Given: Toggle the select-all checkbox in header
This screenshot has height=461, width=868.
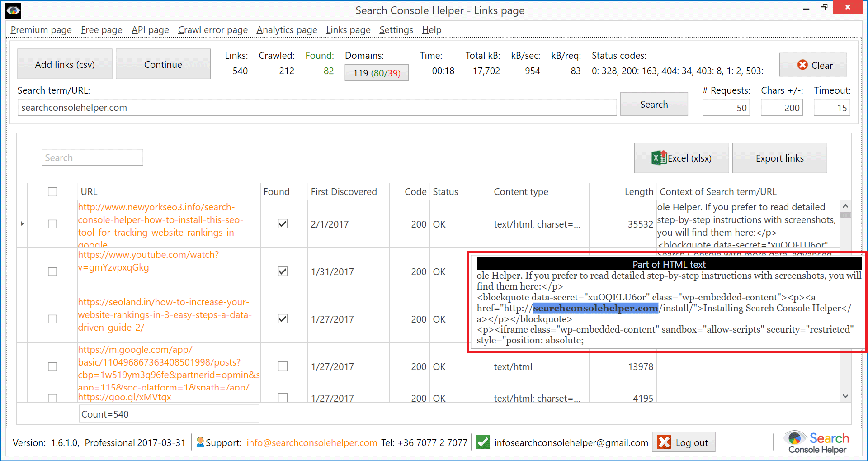Looking at the screenshot, I should (52, 192).
